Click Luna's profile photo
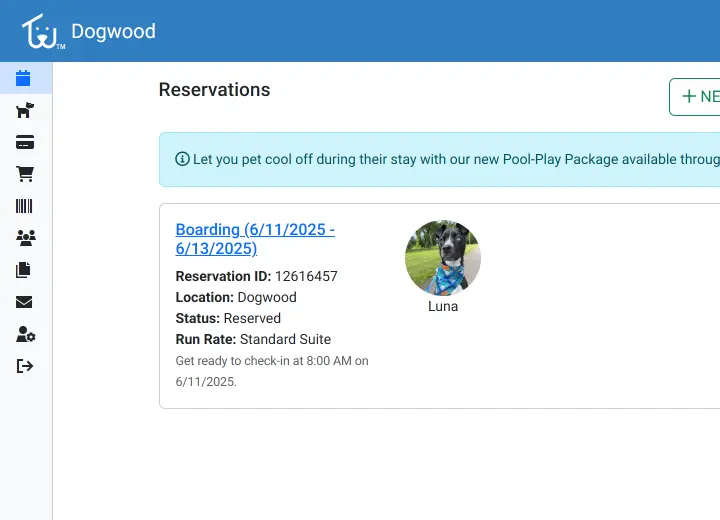Image resolution: width=720 pixels, height=520 pixels. tap(443, 258)
